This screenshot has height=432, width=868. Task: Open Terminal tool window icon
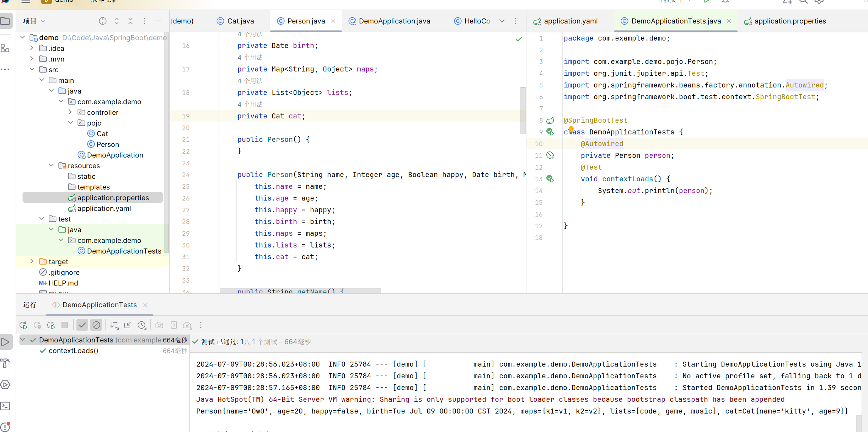(5, 406)
